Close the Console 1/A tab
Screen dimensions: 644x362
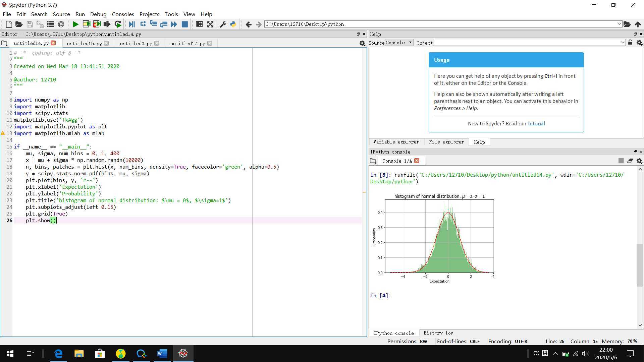pyautogui.click(x=417, y=161)
